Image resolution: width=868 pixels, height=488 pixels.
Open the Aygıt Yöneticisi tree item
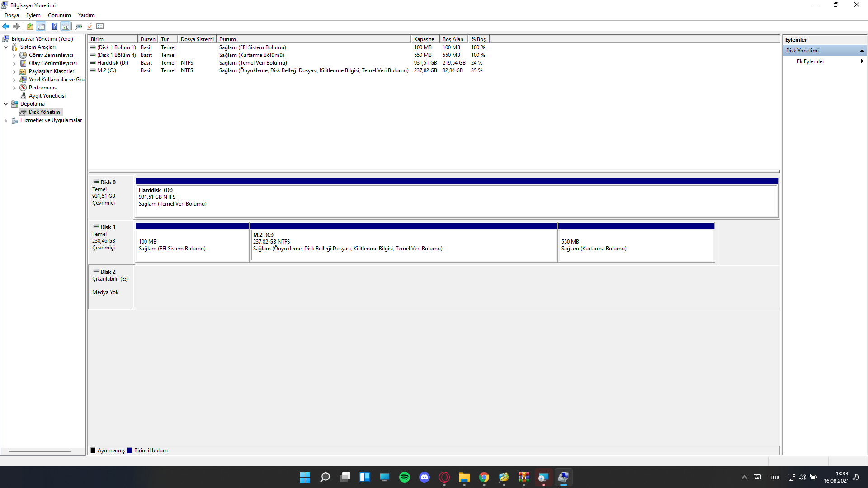[x=47, y=96]
